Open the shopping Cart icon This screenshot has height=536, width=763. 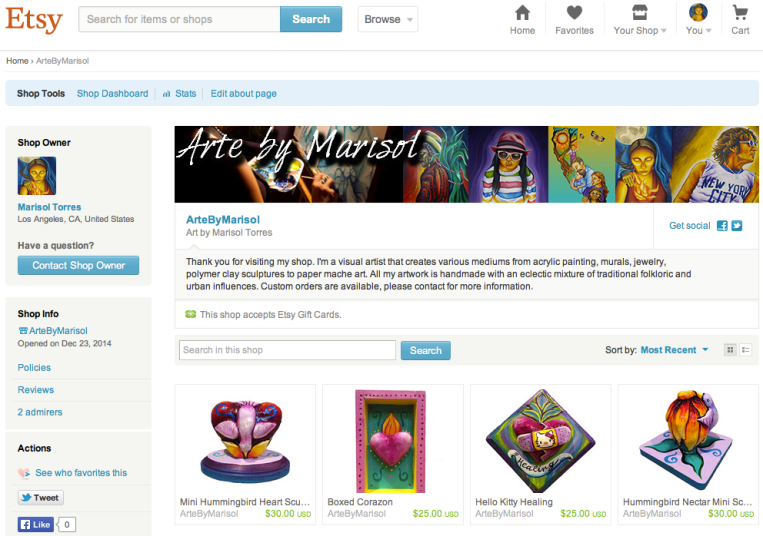(740, 13)
